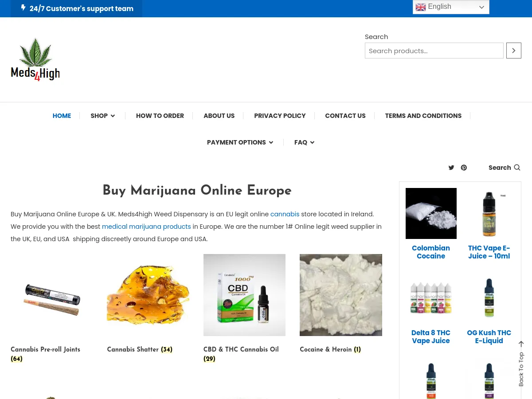The width and height of the screenshot is (532, 399).
Task: Follow the cannabis hyperlink in the text
Action: tap(285, 214)
